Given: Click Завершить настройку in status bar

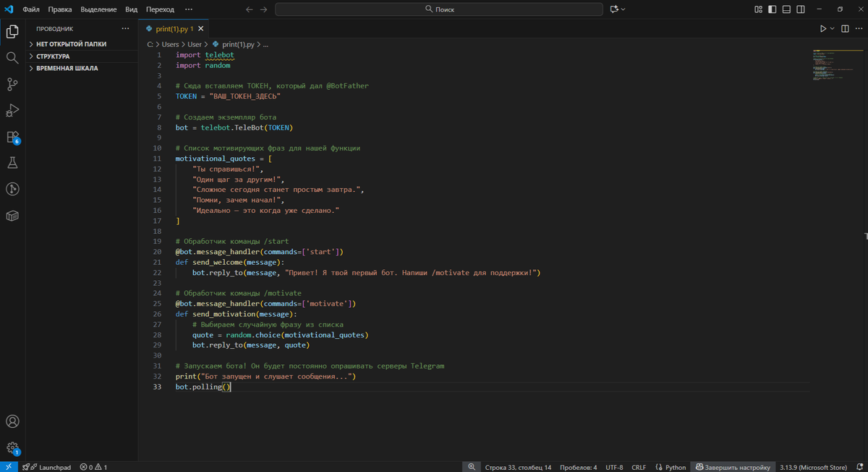Looking at the screenshot, I should (731, 467).
